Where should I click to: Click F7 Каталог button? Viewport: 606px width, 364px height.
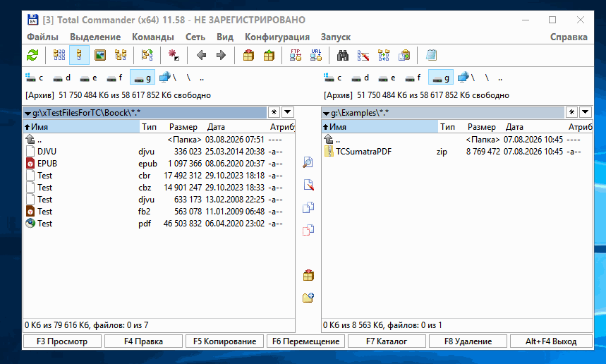(x=387, y=341)
